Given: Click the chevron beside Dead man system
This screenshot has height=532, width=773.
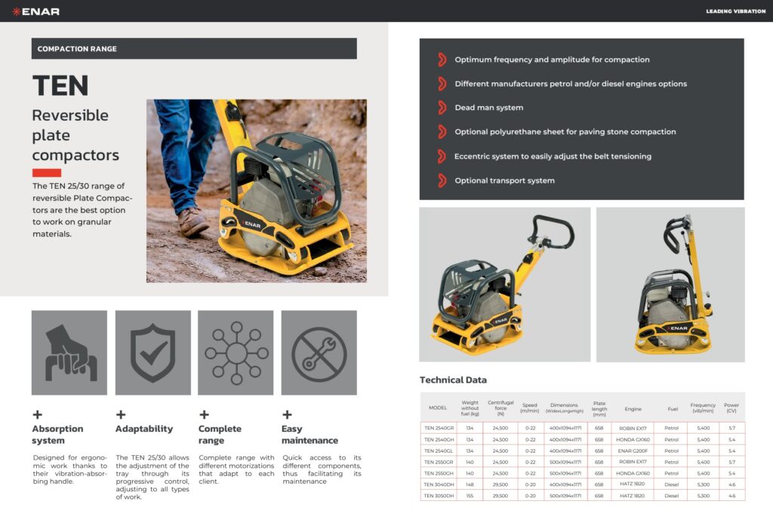Looking at the screenshot, I should (442, 108).
